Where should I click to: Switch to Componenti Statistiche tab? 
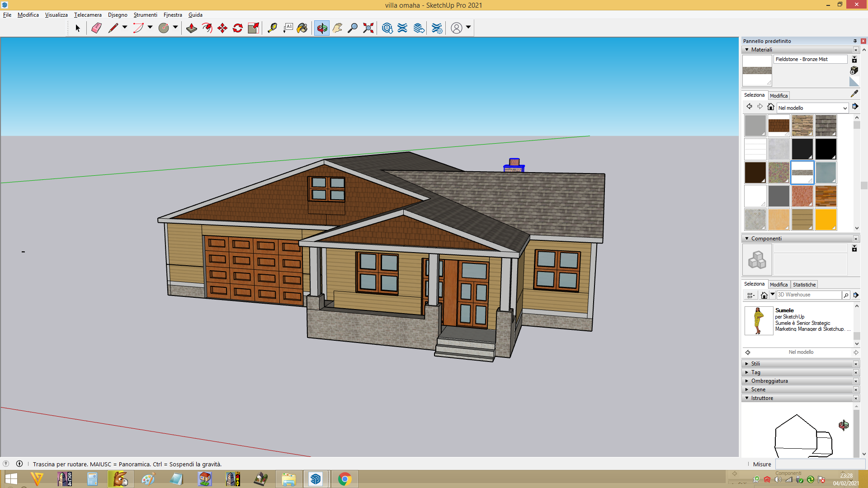(x=804, y=285)
